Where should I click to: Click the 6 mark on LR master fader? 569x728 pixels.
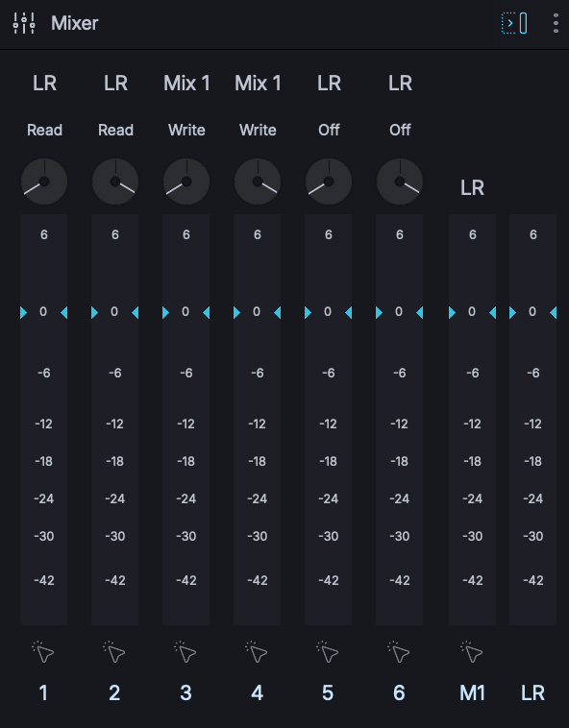533,235
